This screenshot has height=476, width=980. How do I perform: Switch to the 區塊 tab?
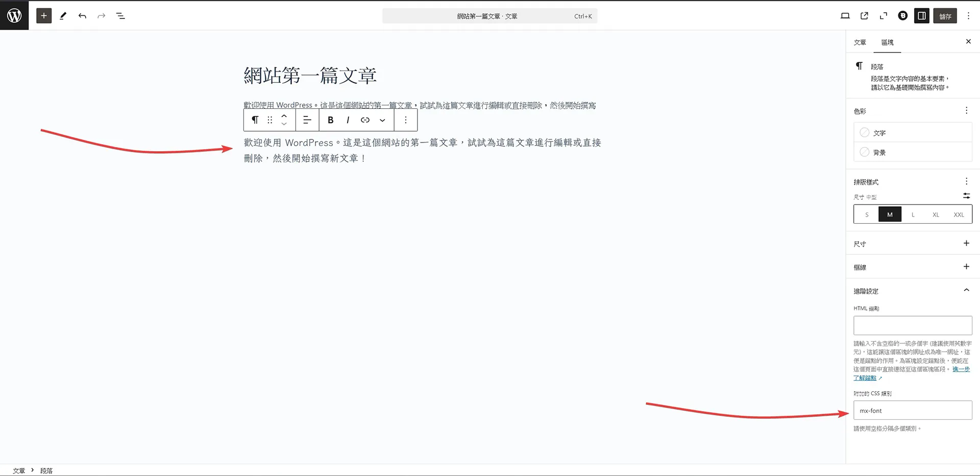click(887, 42)
